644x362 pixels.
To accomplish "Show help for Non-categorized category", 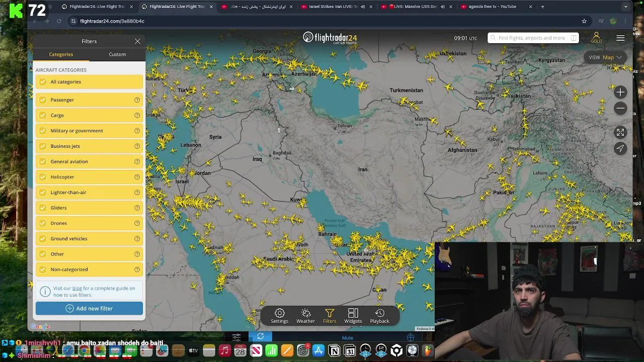I will pos(137,269).
